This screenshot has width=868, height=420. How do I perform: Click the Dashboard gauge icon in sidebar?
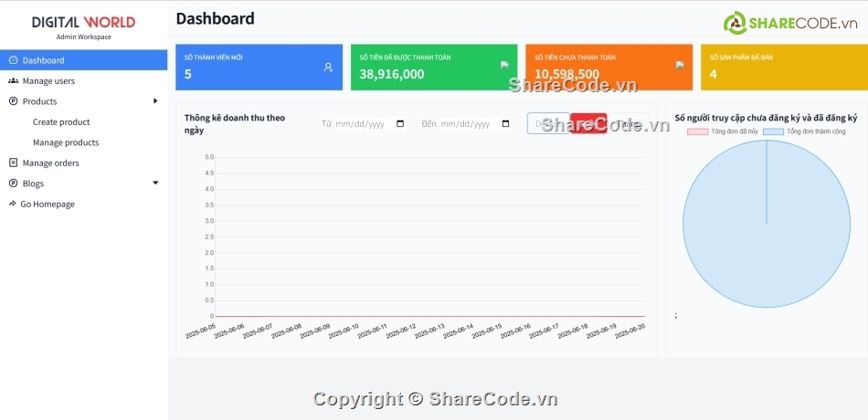14,59
